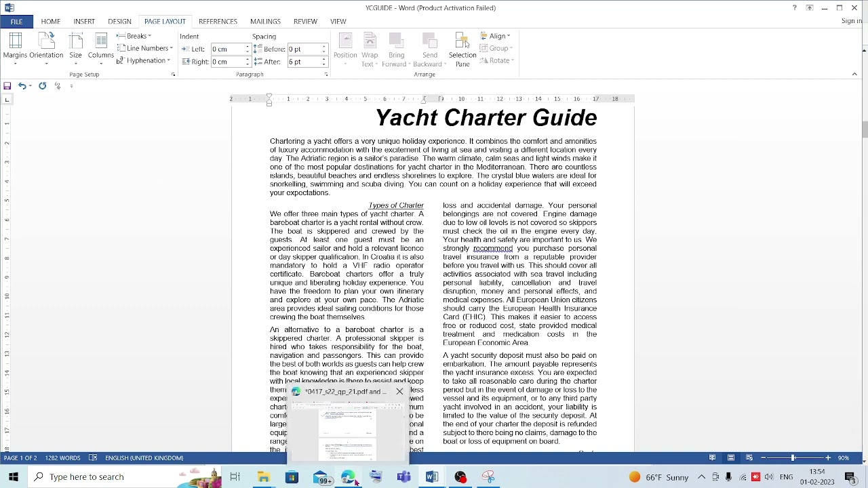This screenshot has height=488, width=868.
Task: Adjust the Indent Left spinner arrows
Action: point(248,49)
